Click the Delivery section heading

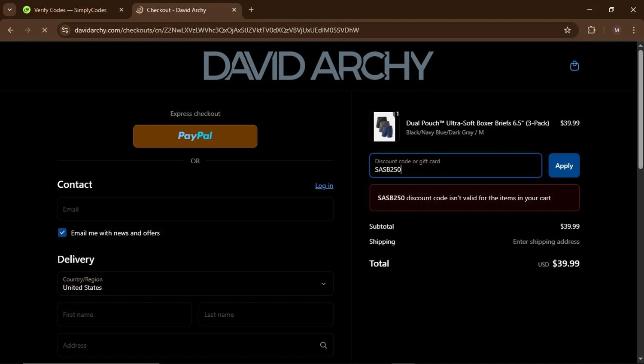tap(76, 259)
